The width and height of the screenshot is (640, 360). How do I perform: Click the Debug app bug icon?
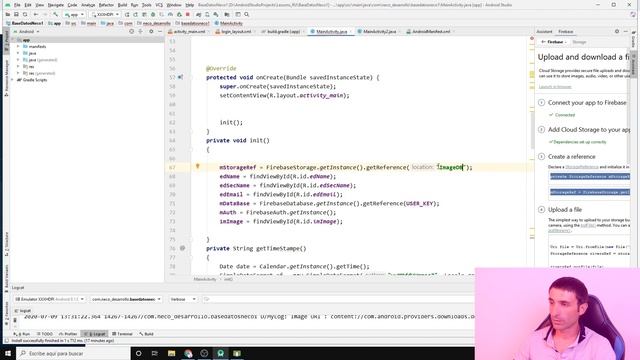tap(153, 14)
